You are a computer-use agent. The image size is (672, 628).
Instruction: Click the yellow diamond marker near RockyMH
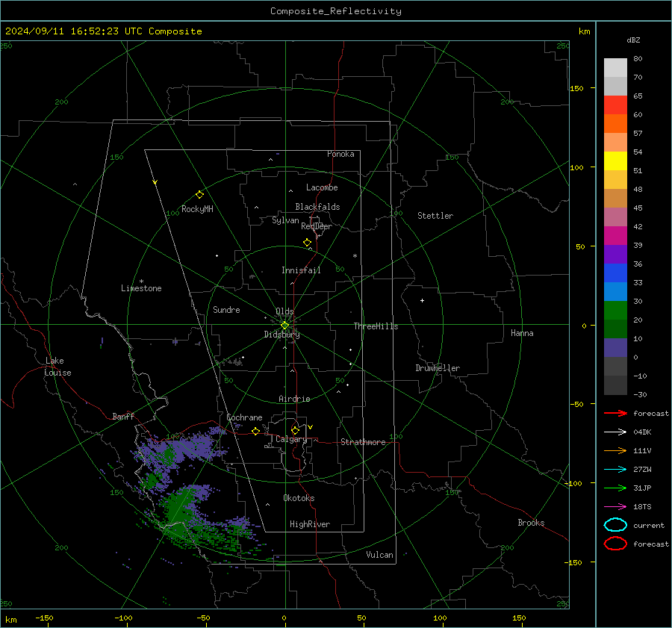(199, 195)
